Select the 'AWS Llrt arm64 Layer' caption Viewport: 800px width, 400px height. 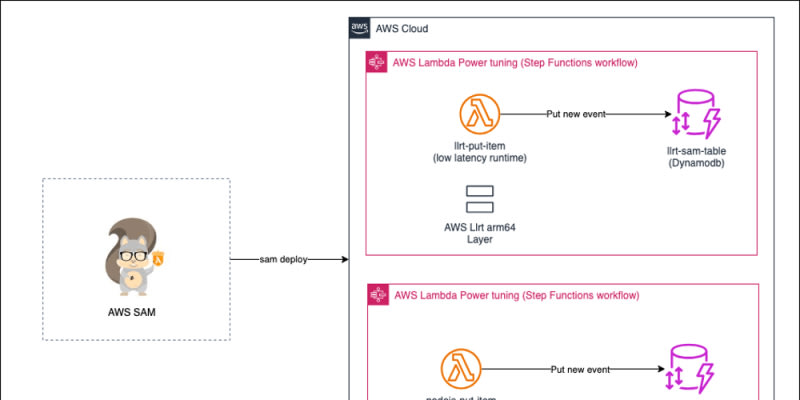pos(480,233)
